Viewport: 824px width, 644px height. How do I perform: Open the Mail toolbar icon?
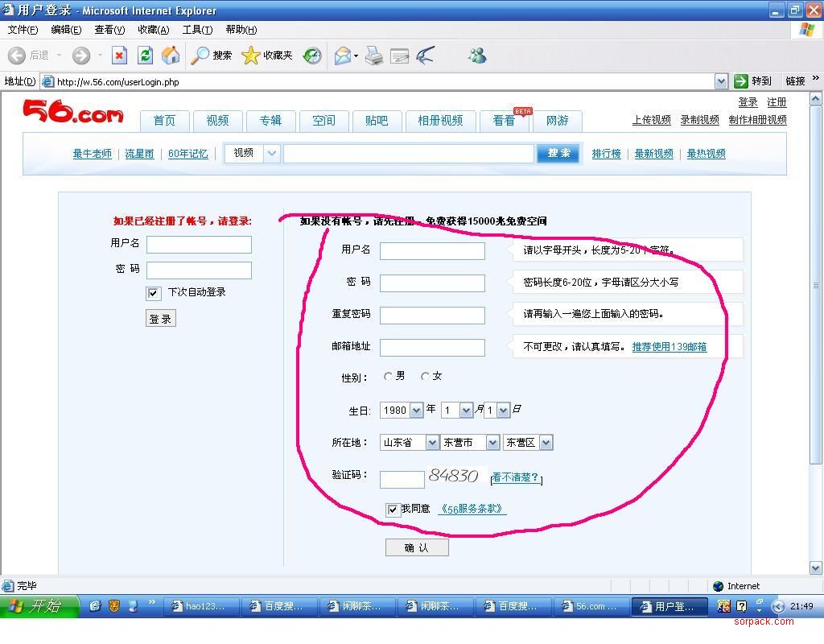(343, 56)
